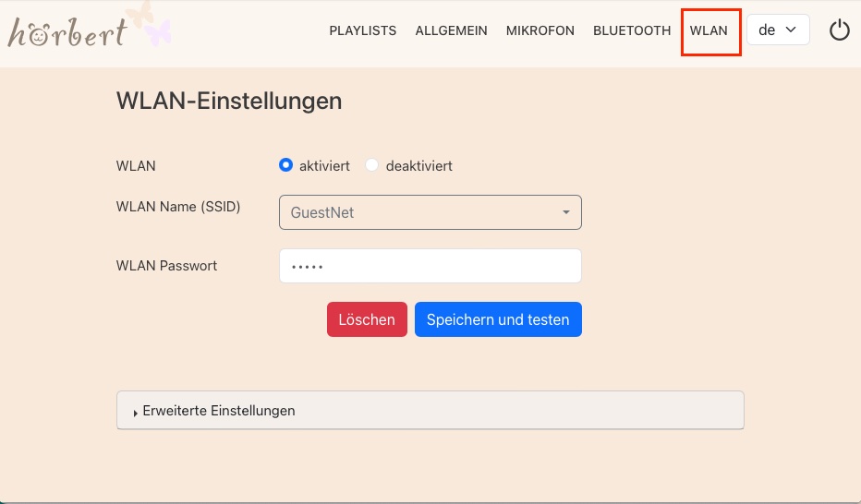This screenshot has height=504, width=861.
Task: Select the WLAN menu item
Action: (x=709, y=30)
